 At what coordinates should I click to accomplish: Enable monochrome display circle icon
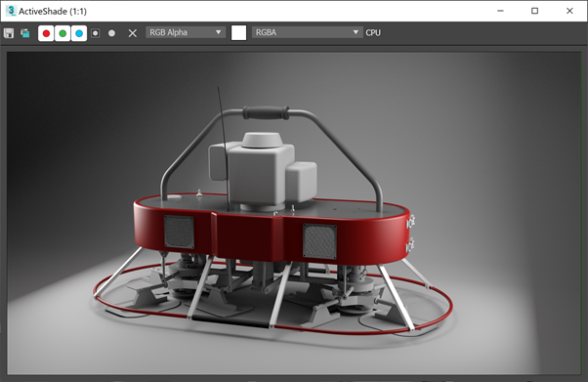click(x=111, y=33)
